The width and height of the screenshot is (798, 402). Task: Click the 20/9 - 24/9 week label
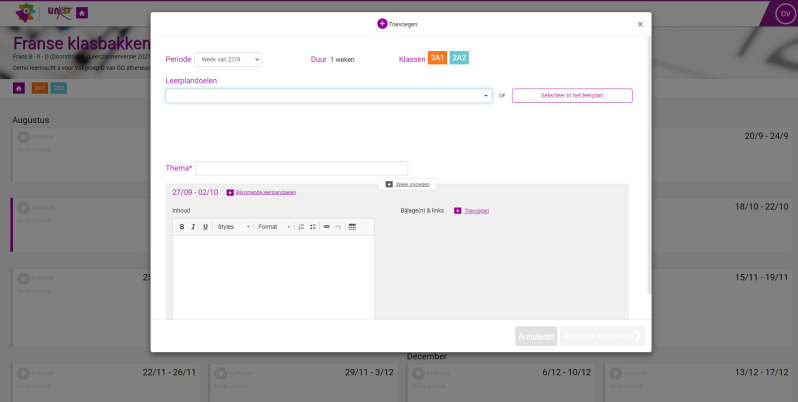tap(766, 136)
